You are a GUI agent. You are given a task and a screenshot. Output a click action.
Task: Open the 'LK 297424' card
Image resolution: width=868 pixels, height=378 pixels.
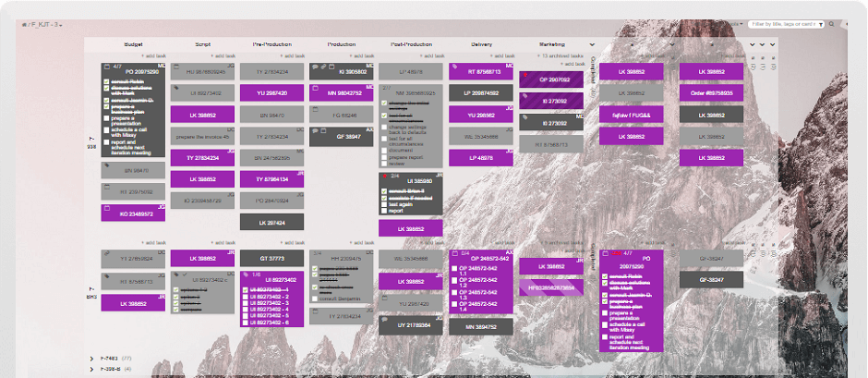(x=271, y=222)
